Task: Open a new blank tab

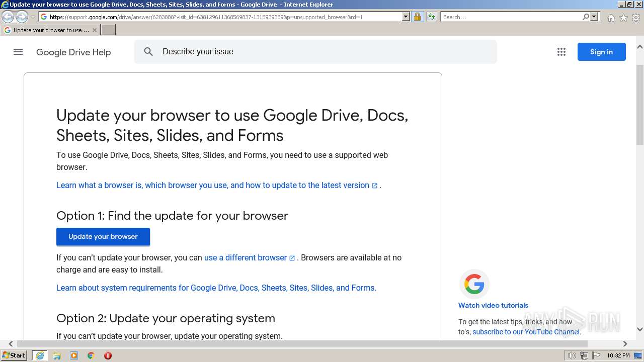Action: pyautogui.click(x=108, y=30)
